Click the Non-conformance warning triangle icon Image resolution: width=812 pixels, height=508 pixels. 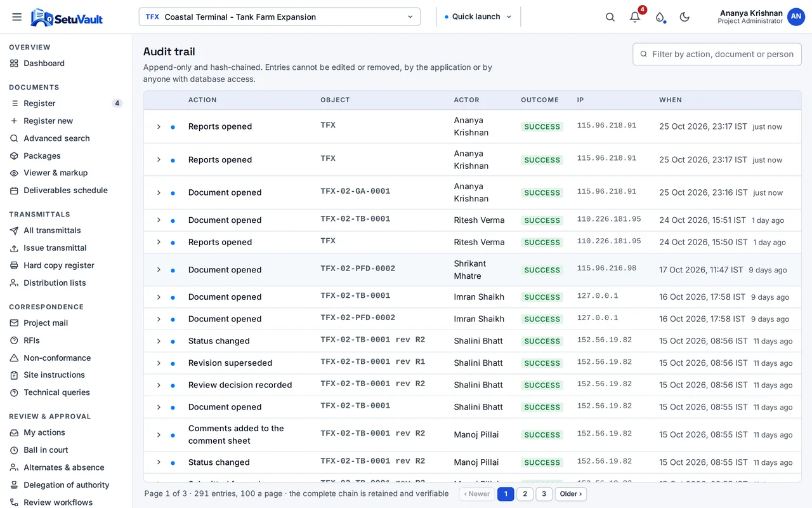pos(14,358)
